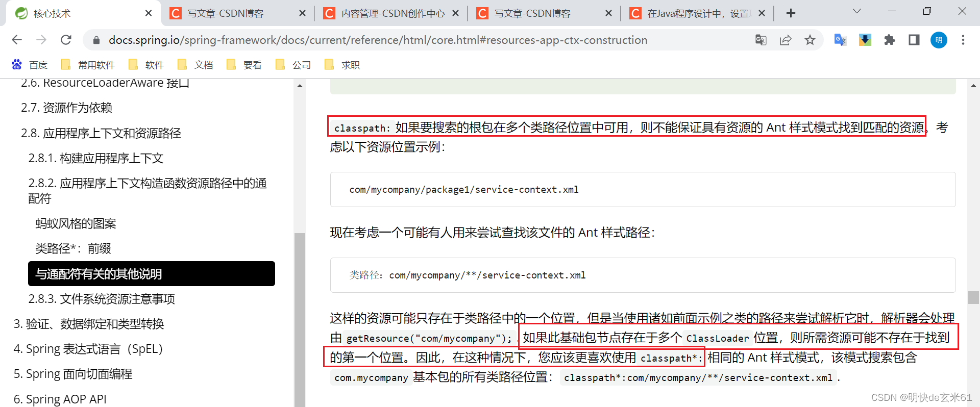Click code block com/mycompany/package1/service-context.xml
Viewport: 980px width, 407px height.
point(643,190)
